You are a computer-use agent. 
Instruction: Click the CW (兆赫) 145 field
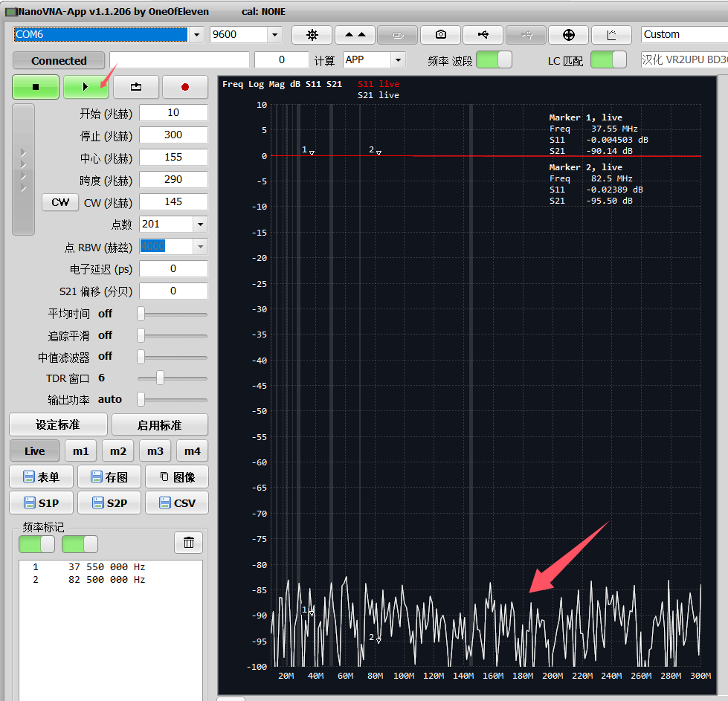tap(173, 202)
